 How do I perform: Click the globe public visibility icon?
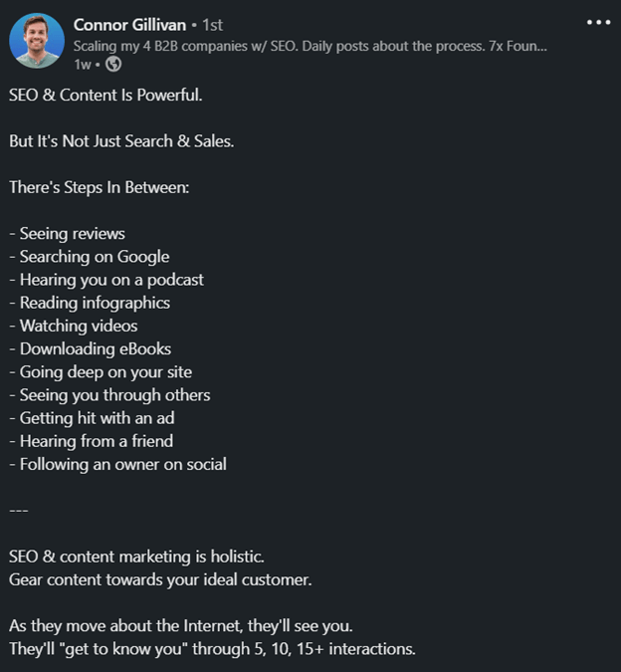click(x=113, y=64)
